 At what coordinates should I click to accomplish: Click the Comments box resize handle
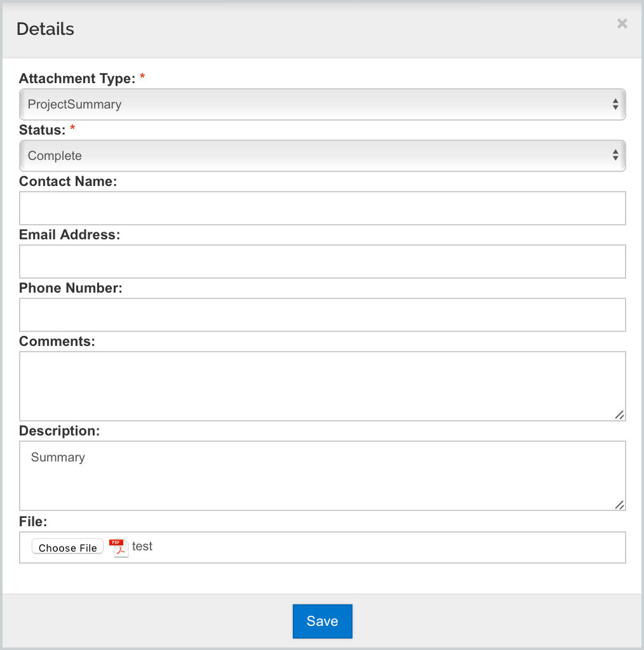point(619,415)
